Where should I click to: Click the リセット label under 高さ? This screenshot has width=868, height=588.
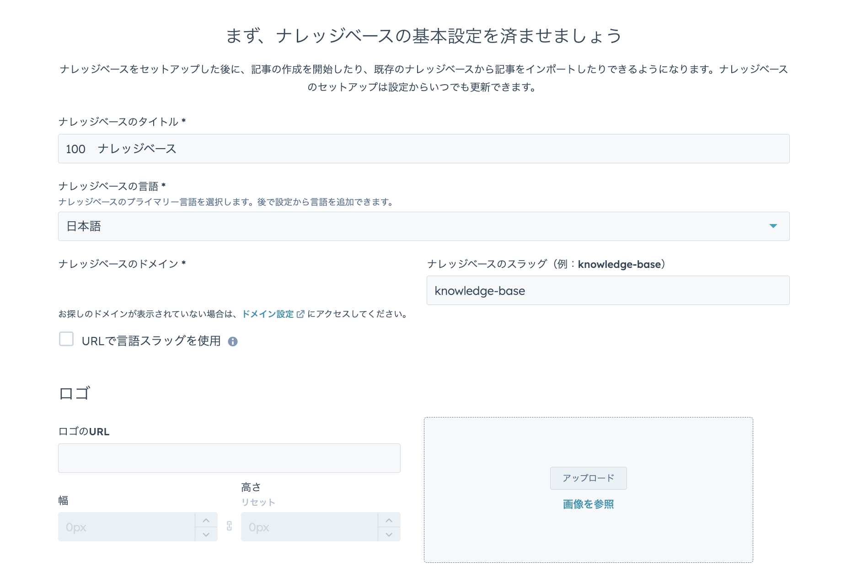pos(258,502)
